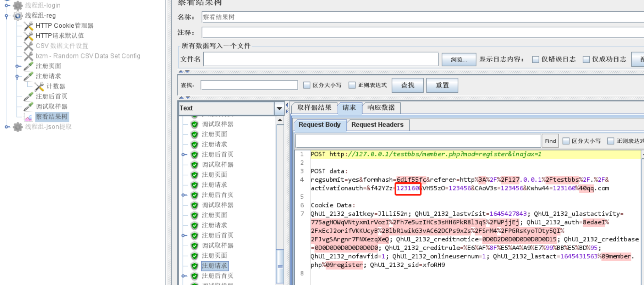The height and width of the screenshot is (285, 644).
Task: Select the 计数器 config icon
Action: pos(39,86)
